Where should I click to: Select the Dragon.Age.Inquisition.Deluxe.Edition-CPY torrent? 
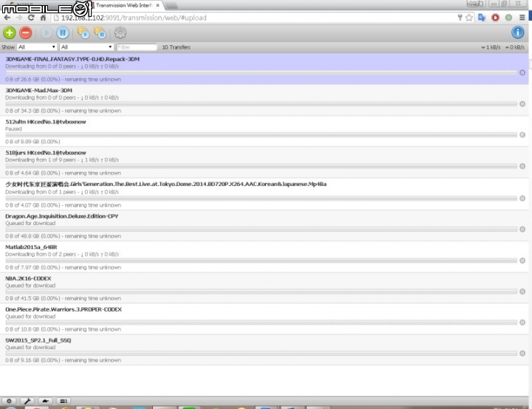point(265,225)
